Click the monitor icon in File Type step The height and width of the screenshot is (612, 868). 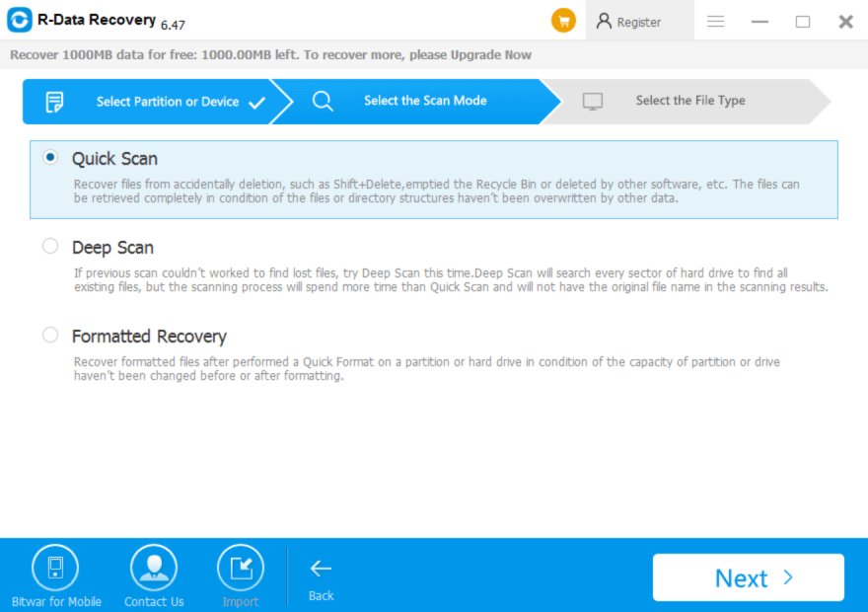[x=593, y=102]
